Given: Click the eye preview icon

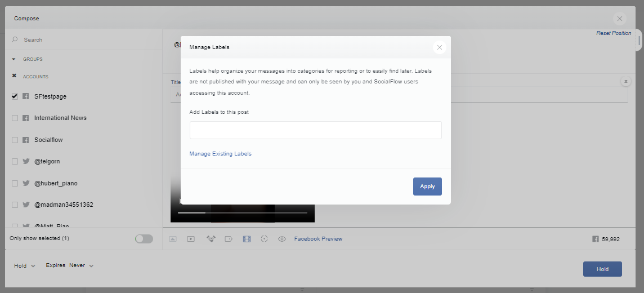Looking at the screenshot, I should pyautogui.click(x=281, y=239).
